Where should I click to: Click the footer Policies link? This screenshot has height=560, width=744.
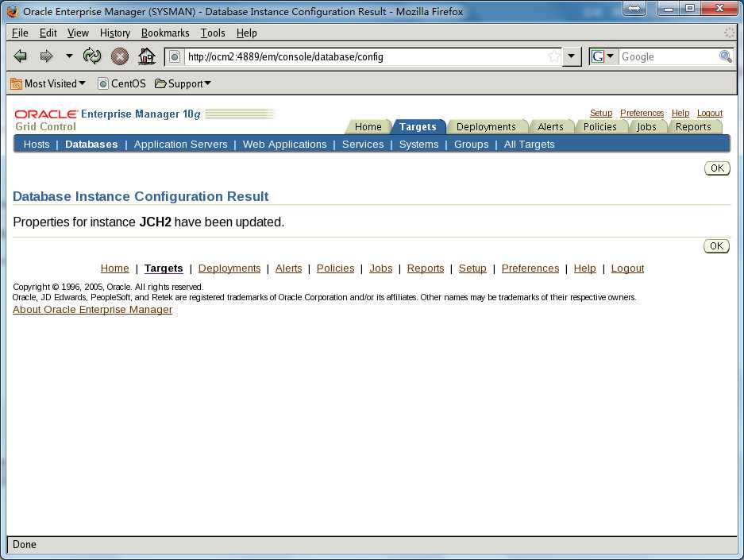click(335, 268)
